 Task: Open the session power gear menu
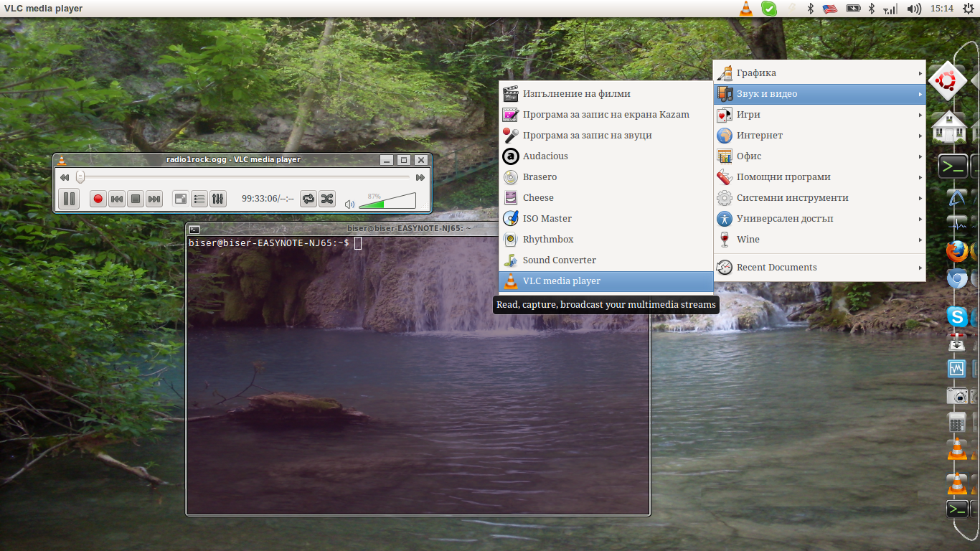(x=968, y=9)
